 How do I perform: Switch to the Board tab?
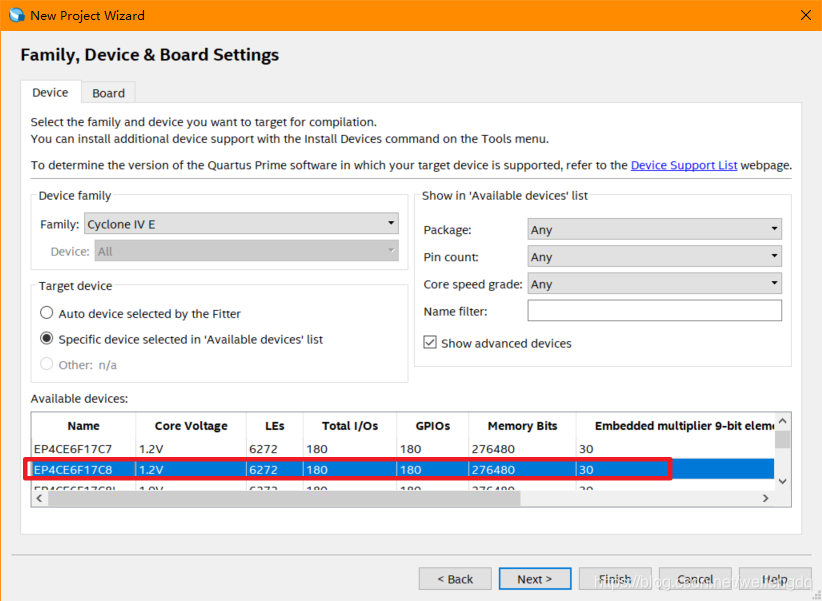click(x=109, y=93)
